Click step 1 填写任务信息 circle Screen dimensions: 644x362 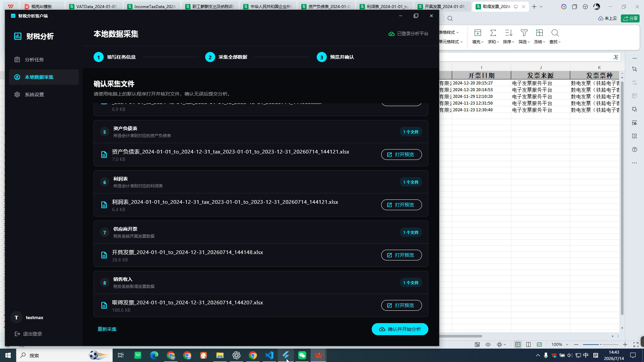pyautogui.click(x=99, y=57)
